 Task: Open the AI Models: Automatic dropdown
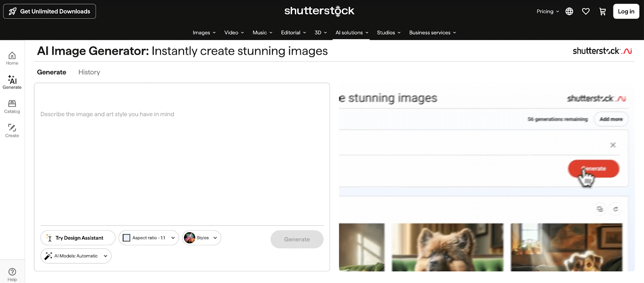click(x=76, y=256)
